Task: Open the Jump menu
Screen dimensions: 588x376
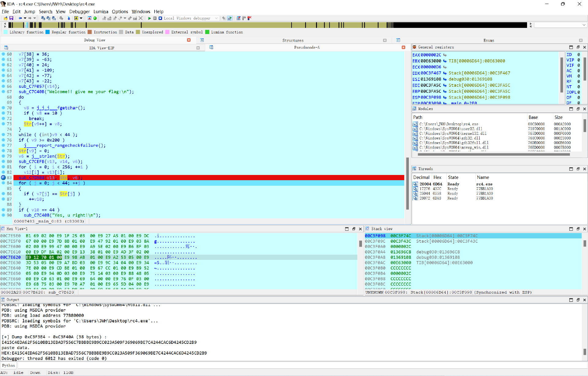Action: pos(30,12)
